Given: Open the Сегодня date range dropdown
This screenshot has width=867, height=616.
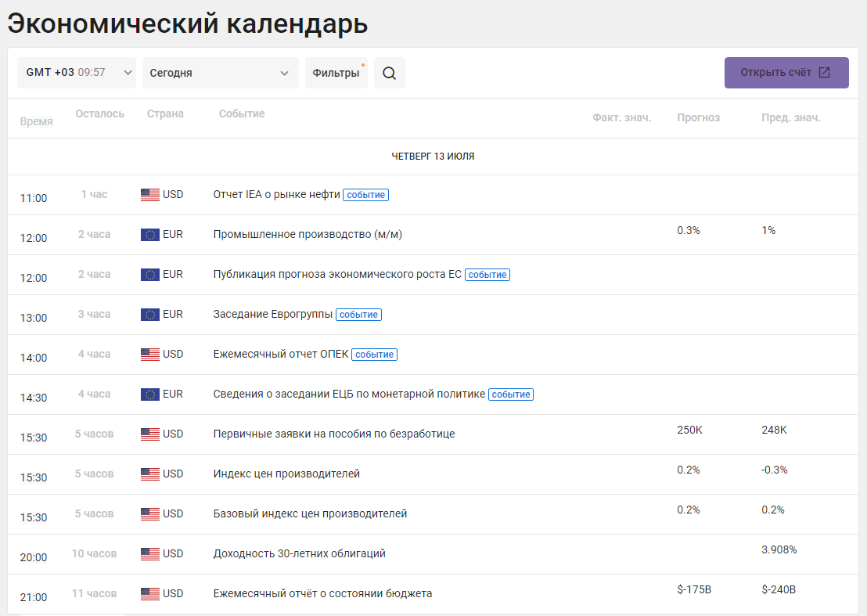Looking at the screenshot, I should pyautogui.click(x=220, y=73).
